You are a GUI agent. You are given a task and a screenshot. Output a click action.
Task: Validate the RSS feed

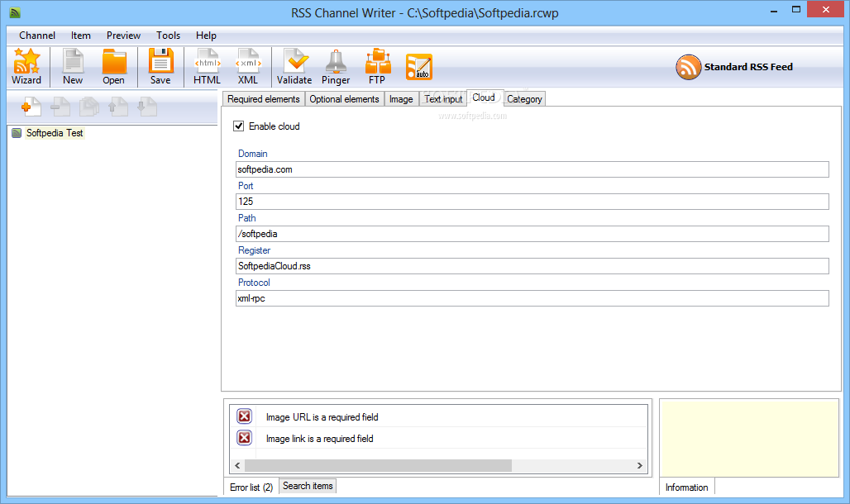point(294,66)
